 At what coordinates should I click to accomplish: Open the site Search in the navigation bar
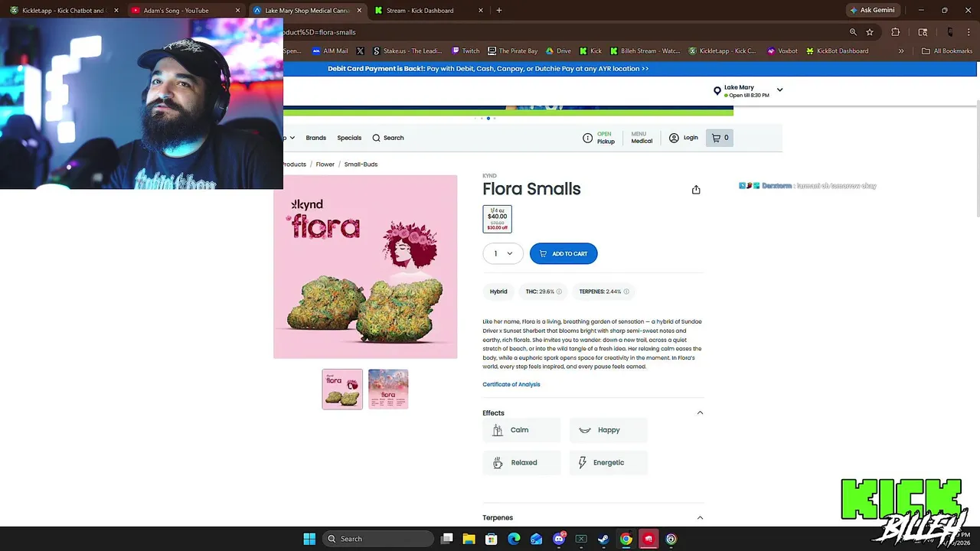point(388,138)
